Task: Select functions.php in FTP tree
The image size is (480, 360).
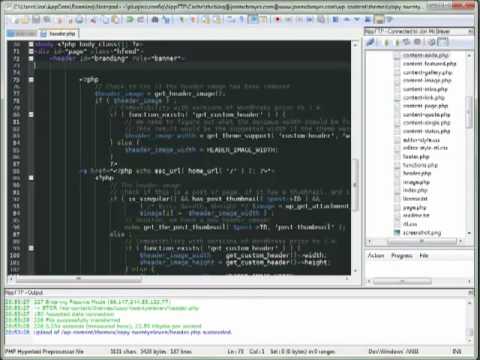Action: coord(420,165)
